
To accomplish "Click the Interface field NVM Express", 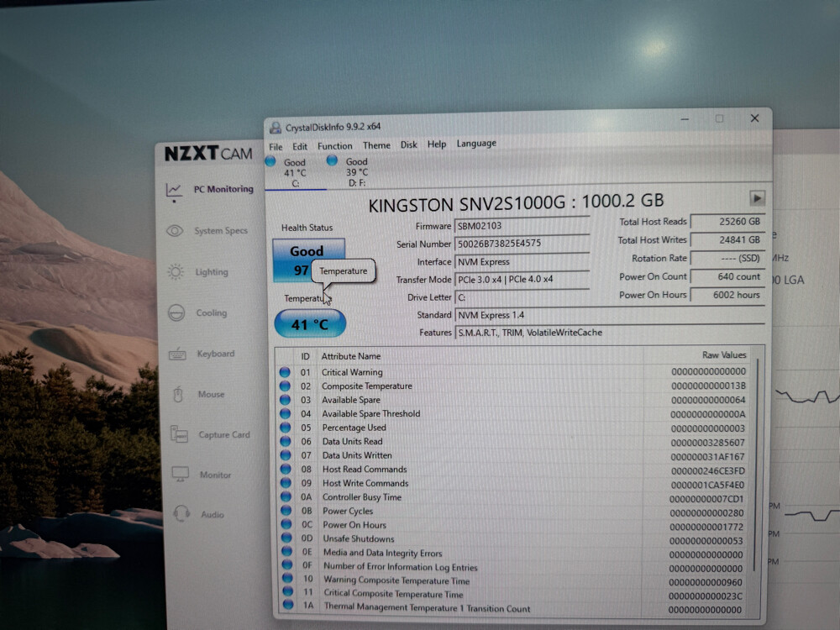I will [x=522, y=261].
